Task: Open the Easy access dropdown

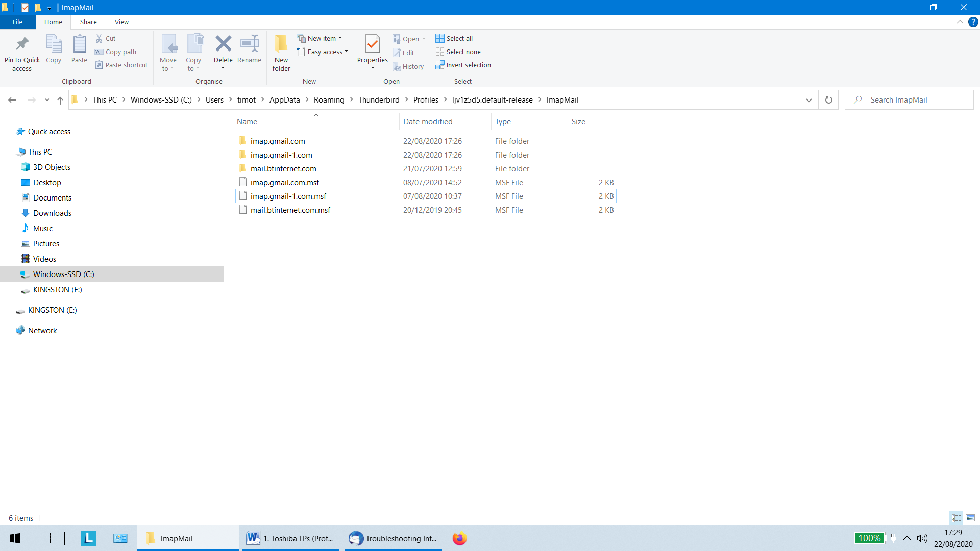Action: [x=323, y=52]
